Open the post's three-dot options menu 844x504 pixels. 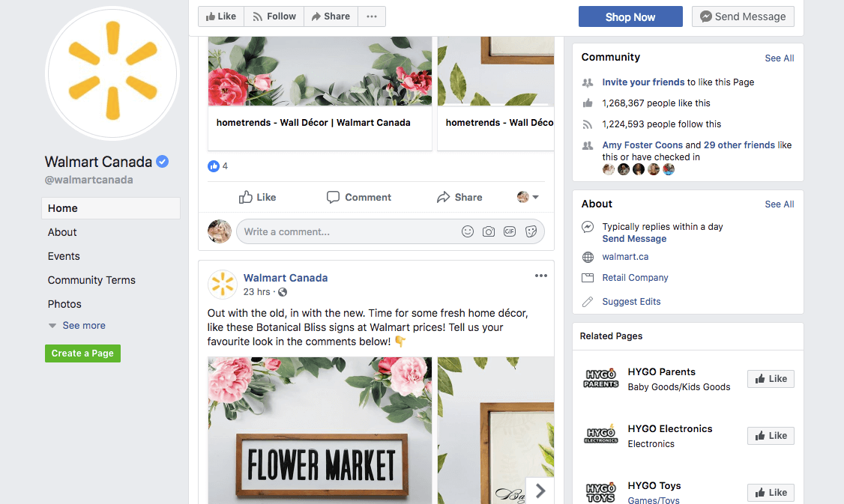tap(541, 276)
